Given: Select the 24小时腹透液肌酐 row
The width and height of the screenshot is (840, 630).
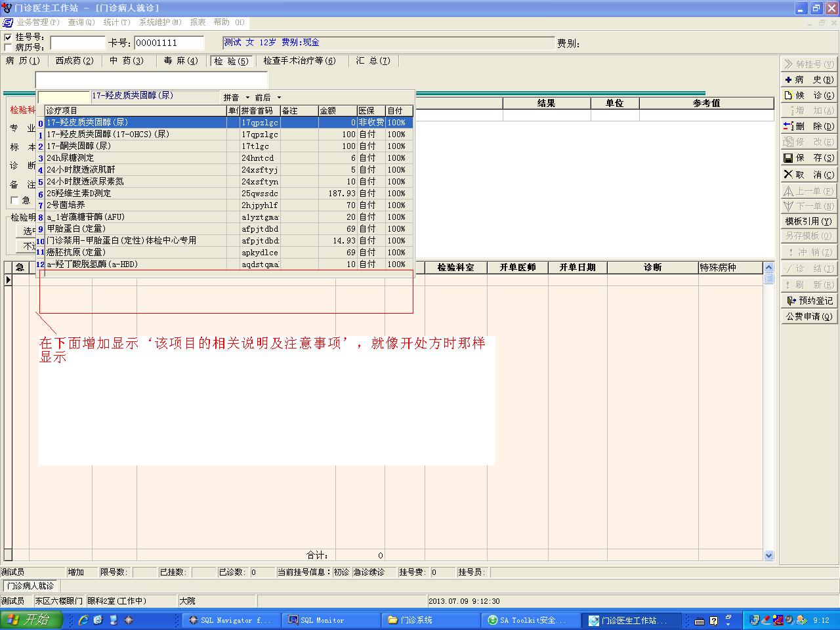Looking at the screenshot, I should click(229, 170).
